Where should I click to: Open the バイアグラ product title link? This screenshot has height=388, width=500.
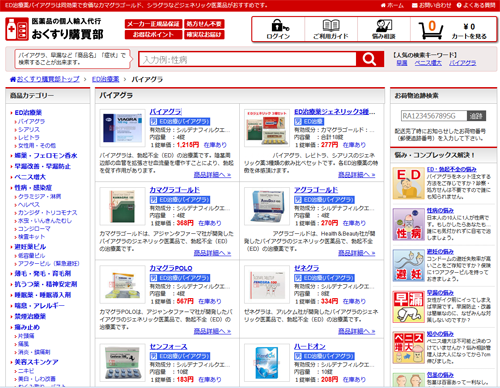click(x=165, y=112)
